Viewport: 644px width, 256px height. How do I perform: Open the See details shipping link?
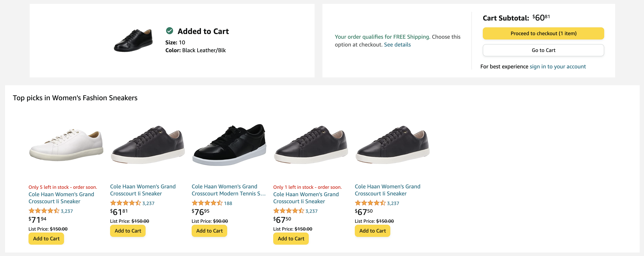tap(397, 45)
